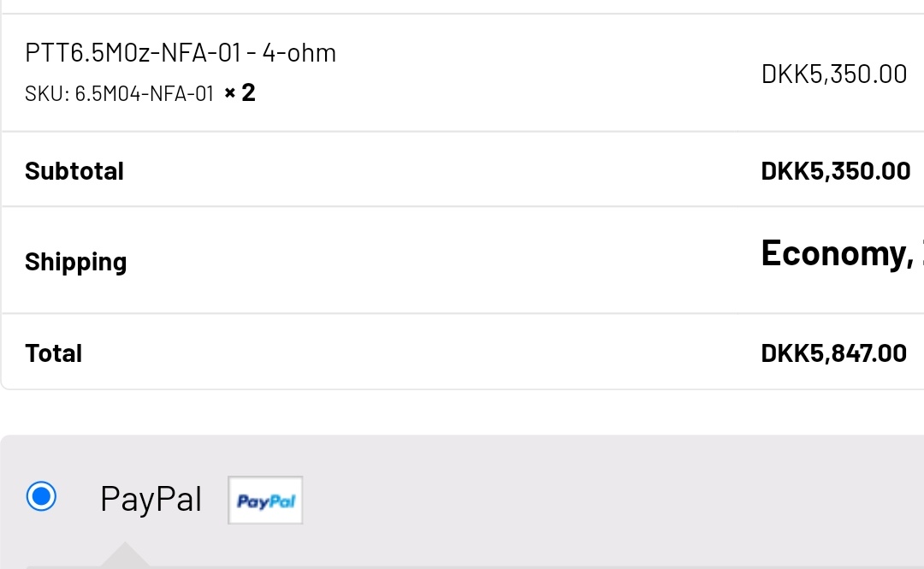Select the SKU code 6.5M04-NFA-01

(144, 93)
